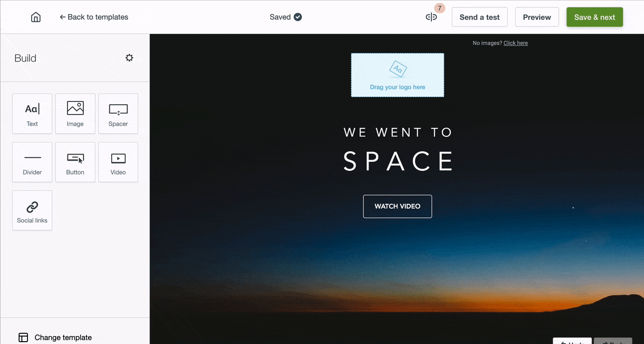The height and width of the screenshot is (344, 644).
Task: Select the SPACE headline text
Action: click(x=398, y=162)
